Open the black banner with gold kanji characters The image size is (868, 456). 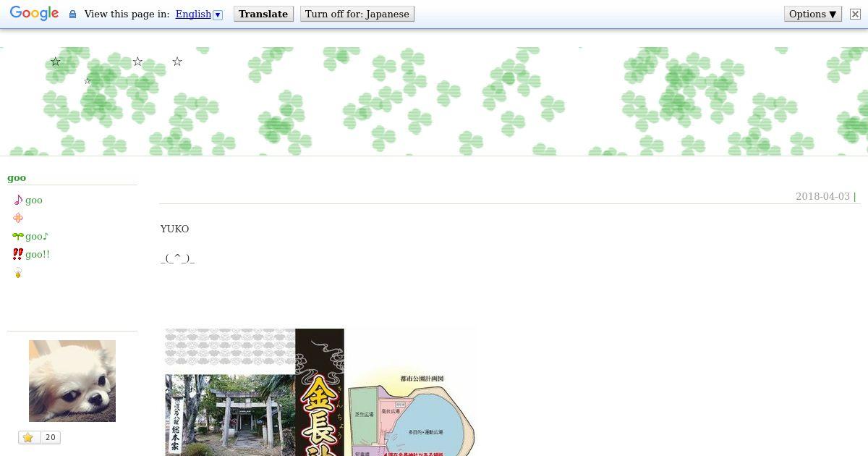tap(320, 392)
